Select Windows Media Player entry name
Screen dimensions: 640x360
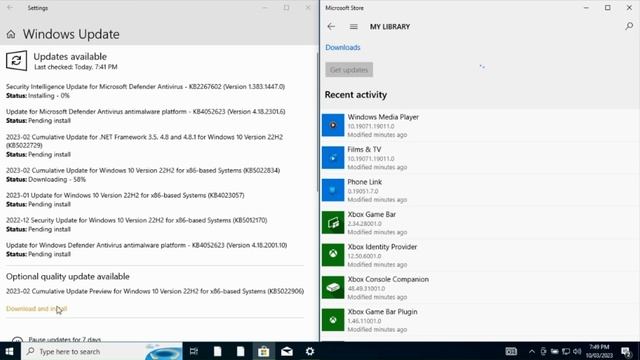point(383,117)
